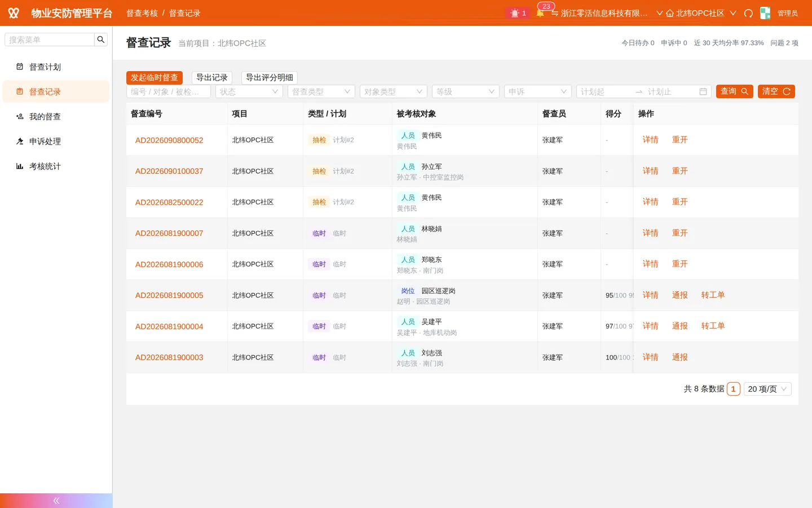Expand the company selector 浙江零活信息科技
The width and height of the screenshot is (812, 508).
tap(607, 13)
